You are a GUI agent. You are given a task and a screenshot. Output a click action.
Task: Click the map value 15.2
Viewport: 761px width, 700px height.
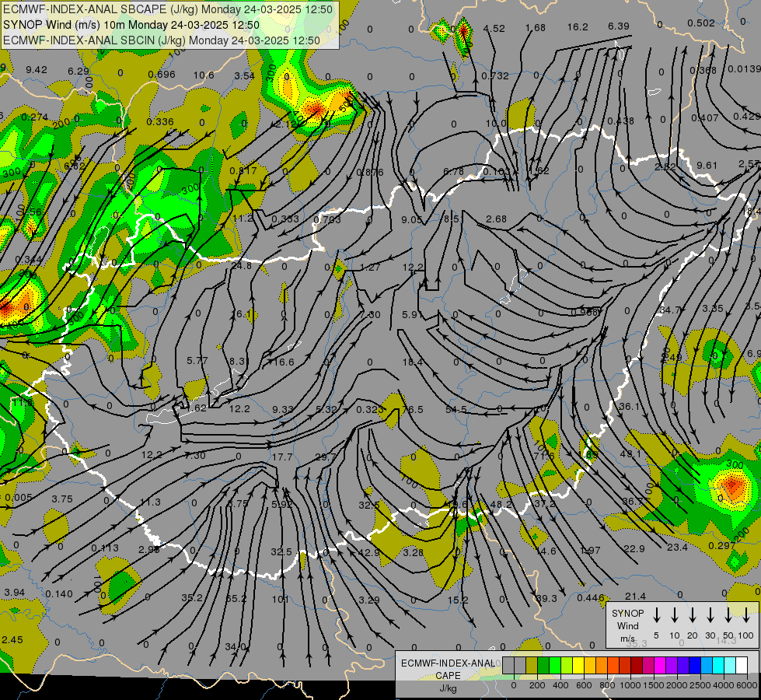(458, 600)
